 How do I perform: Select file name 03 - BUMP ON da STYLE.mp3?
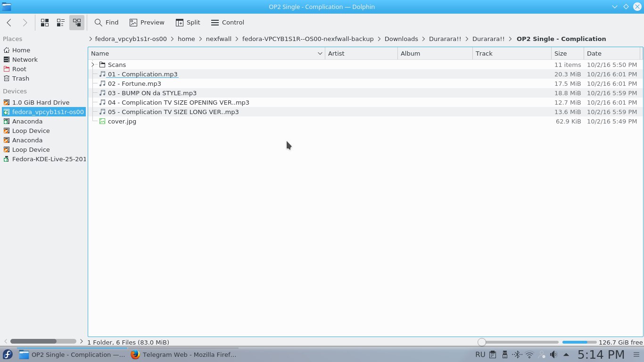click(152, 93)
